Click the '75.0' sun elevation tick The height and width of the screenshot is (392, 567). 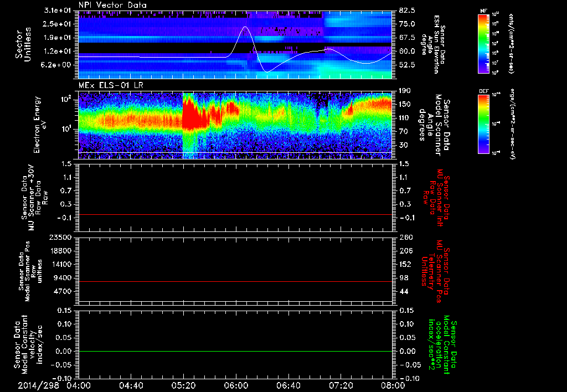407,24
